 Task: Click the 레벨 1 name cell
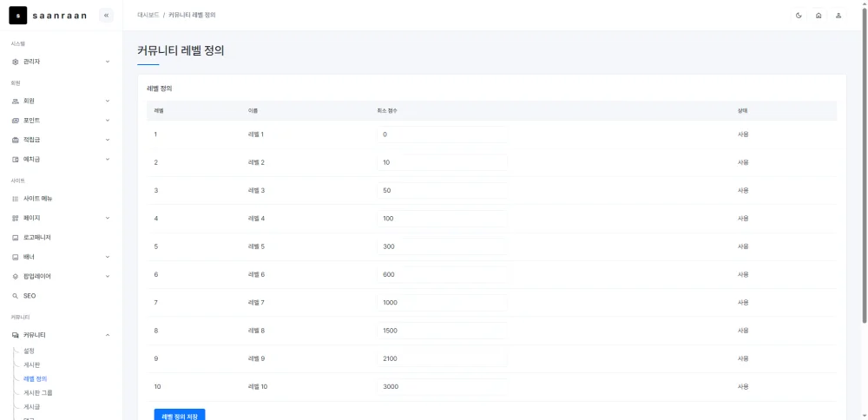pyautogui.click(x=256, y=135)
